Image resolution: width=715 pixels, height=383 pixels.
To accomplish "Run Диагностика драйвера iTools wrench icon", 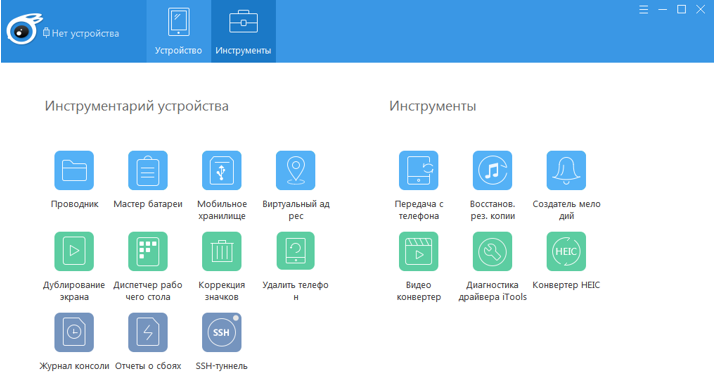I will pyautogui.click(x=492, y=251).
